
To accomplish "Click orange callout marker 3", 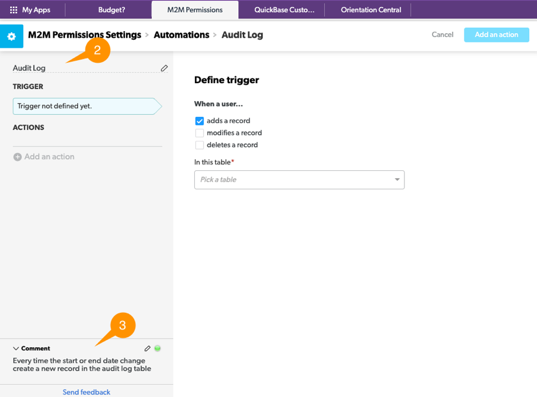I will tap(123, 325).
